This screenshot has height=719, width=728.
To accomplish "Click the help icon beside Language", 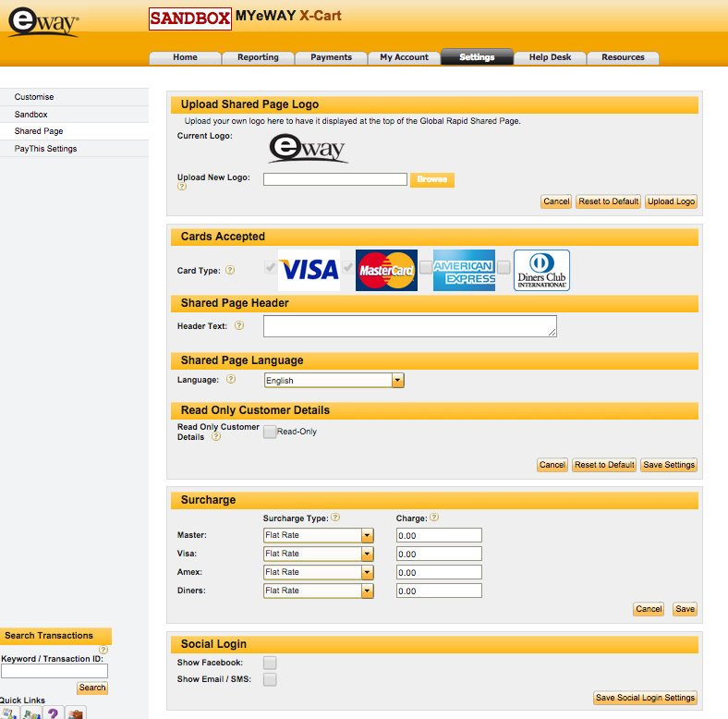I will click(x=231, y=379).
